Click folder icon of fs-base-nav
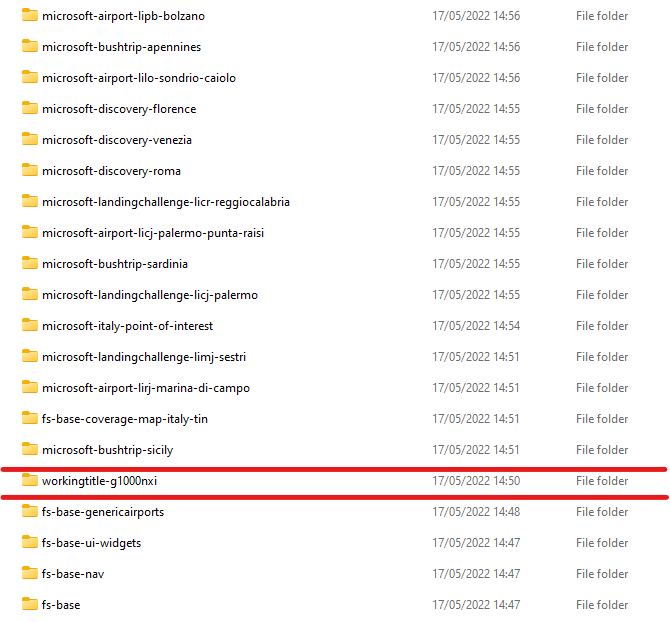The image size is (670, 622). [x=29, y=573]
